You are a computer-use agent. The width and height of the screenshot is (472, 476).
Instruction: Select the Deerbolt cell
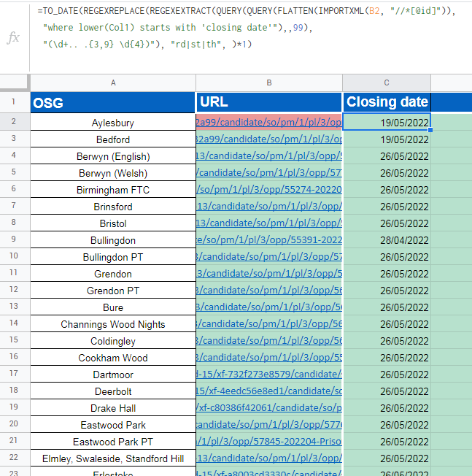(x=113, y=391)
